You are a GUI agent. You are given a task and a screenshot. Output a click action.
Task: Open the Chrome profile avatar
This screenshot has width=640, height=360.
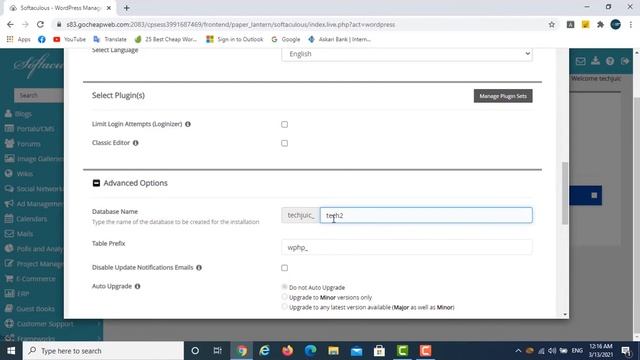[x=616, y=24]
